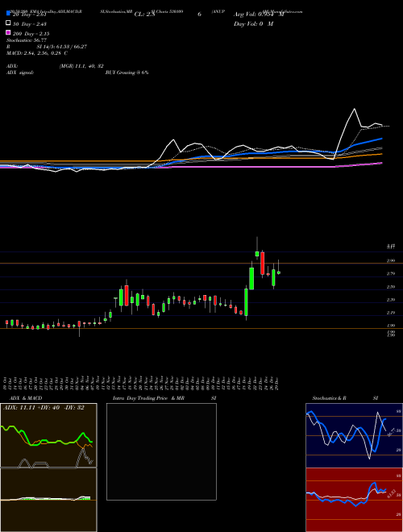
Task: Open the ADX & MACD indicator panel
Action: pyautogui.click(x=48, y=468)
